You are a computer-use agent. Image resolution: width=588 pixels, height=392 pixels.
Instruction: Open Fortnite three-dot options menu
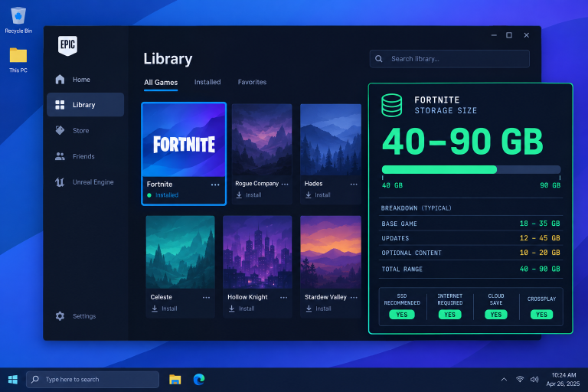pos(215,185)
